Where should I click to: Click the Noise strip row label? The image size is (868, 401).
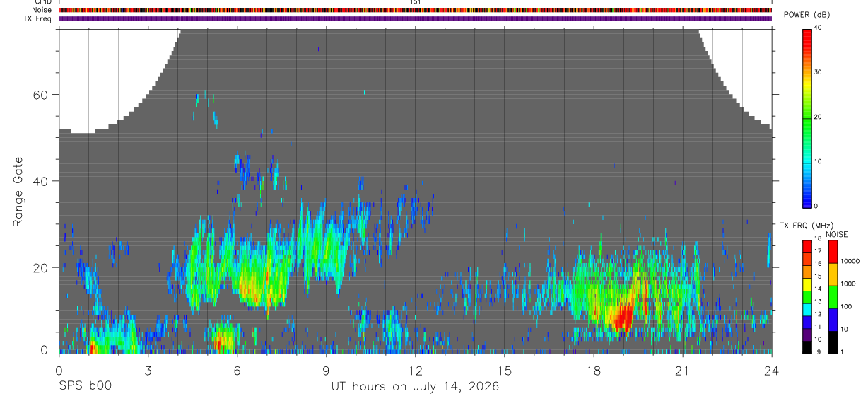pos(42,10)
